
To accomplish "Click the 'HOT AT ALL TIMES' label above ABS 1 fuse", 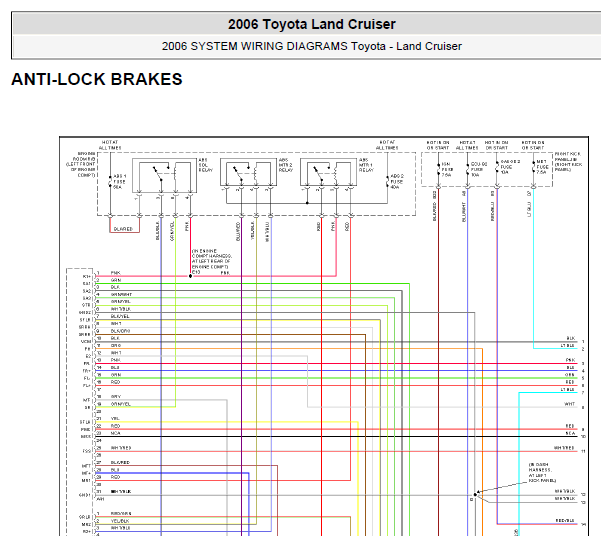I will click(110, 145).
